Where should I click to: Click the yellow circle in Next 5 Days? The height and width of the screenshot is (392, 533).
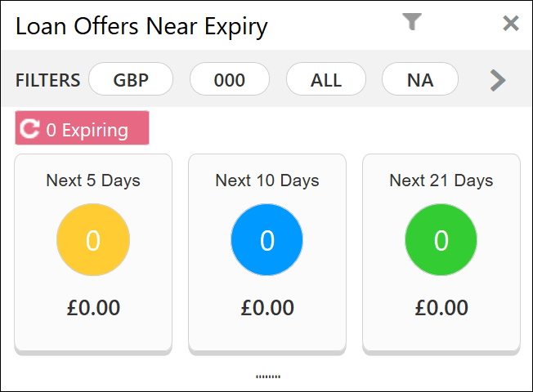tap(93, 240)
